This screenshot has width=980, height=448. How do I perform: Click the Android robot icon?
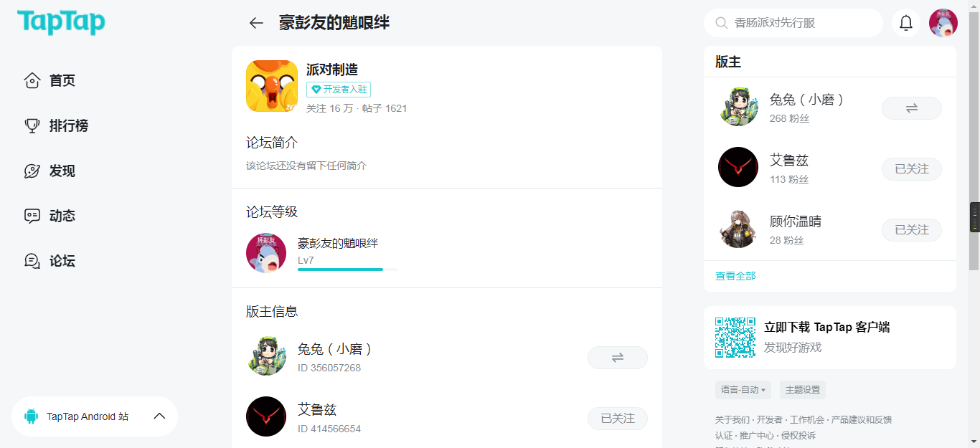pos(31,416)
